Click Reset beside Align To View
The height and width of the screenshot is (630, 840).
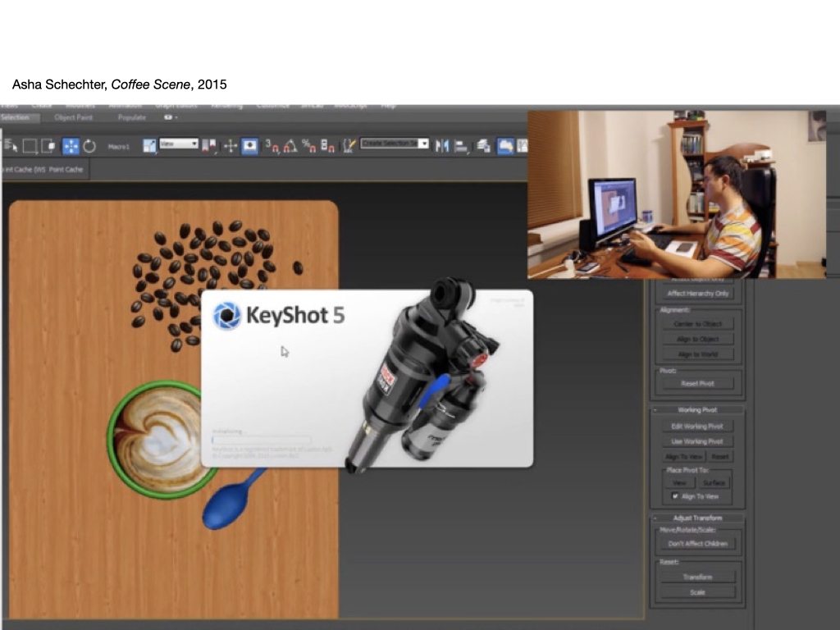[720, 457]
